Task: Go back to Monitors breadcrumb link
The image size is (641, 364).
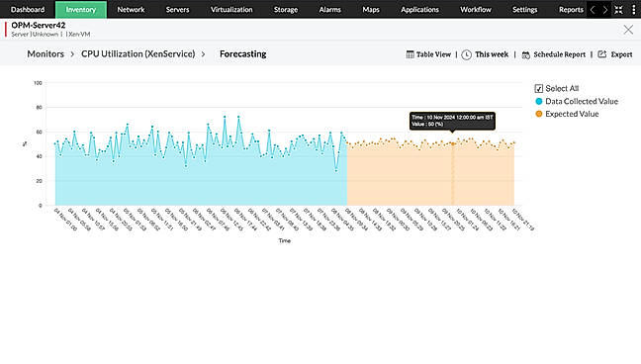Action: tap(46, 54)
